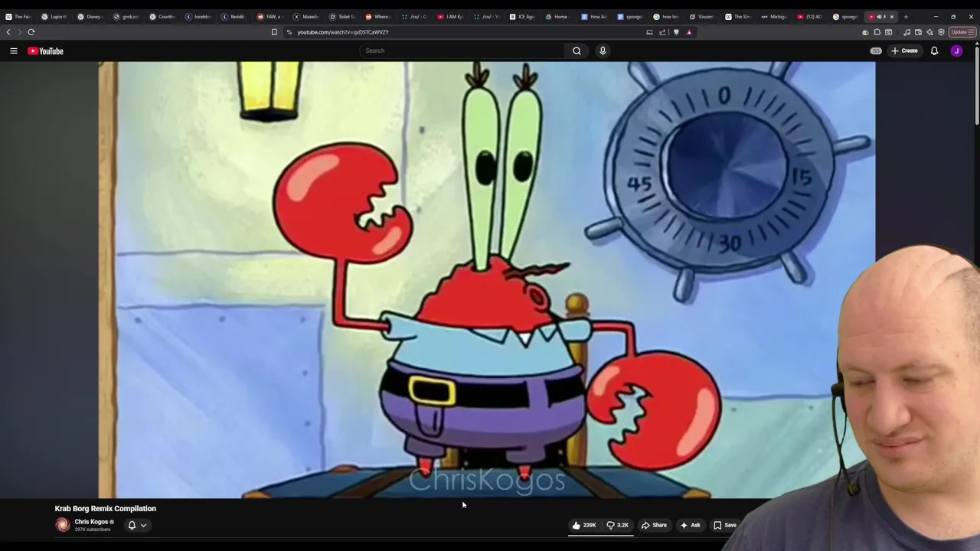Click the Ask button under the video
980x551 pixels.
[690, 525]
